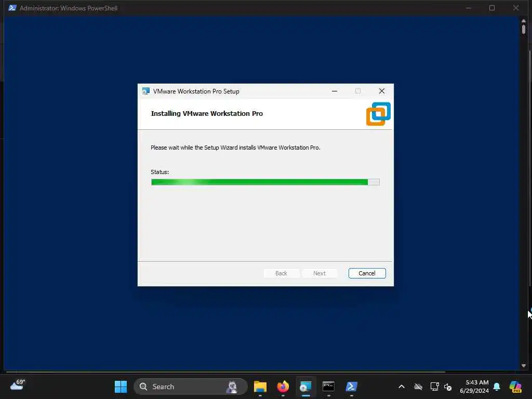Click the OneDrive cloud tray icon

[x=418, y=387]
